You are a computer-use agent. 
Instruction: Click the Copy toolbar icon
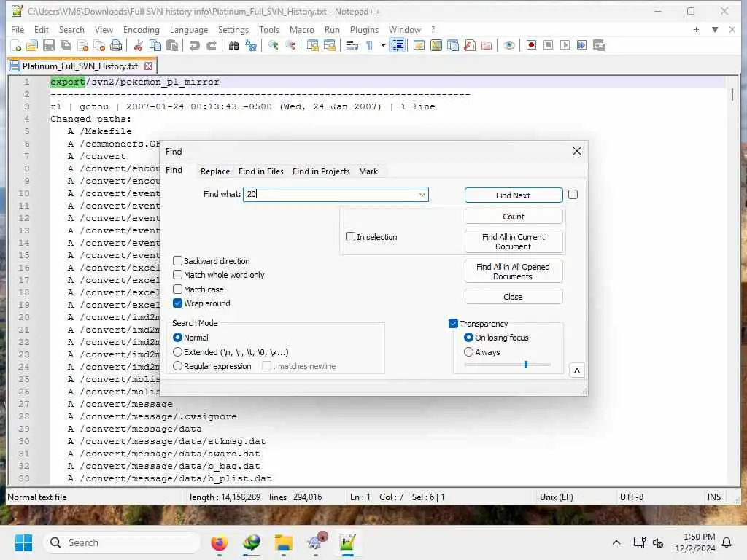[155, 46]
